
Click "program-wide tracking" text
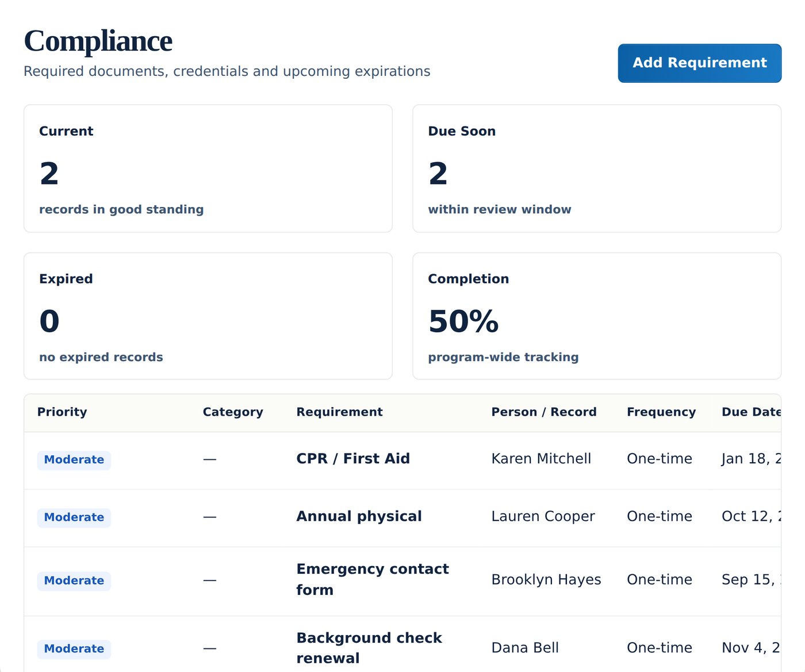point(503,357)
